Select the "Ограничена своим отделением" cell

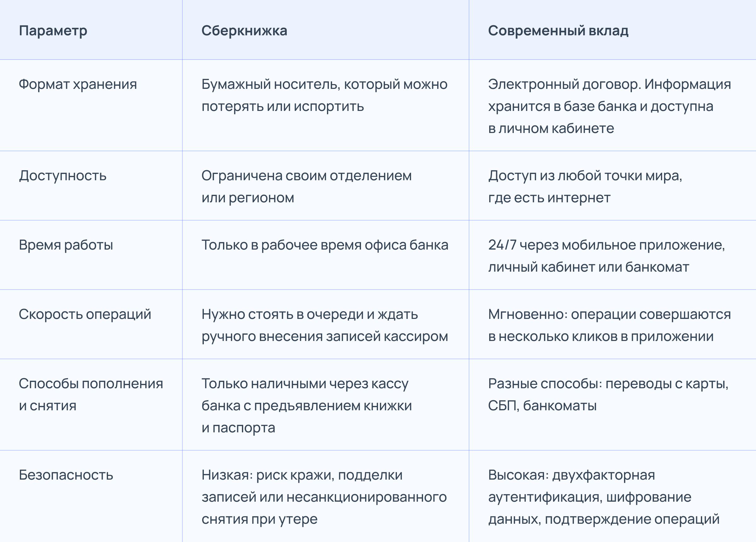306,187
